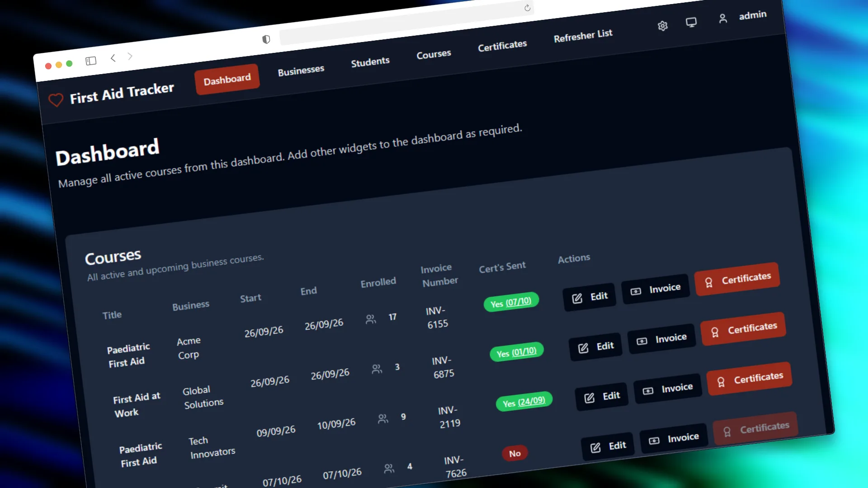This screenshot has height=488, width=868.
Task: Click the First Aid Tracker title
Action: point(122,93)
